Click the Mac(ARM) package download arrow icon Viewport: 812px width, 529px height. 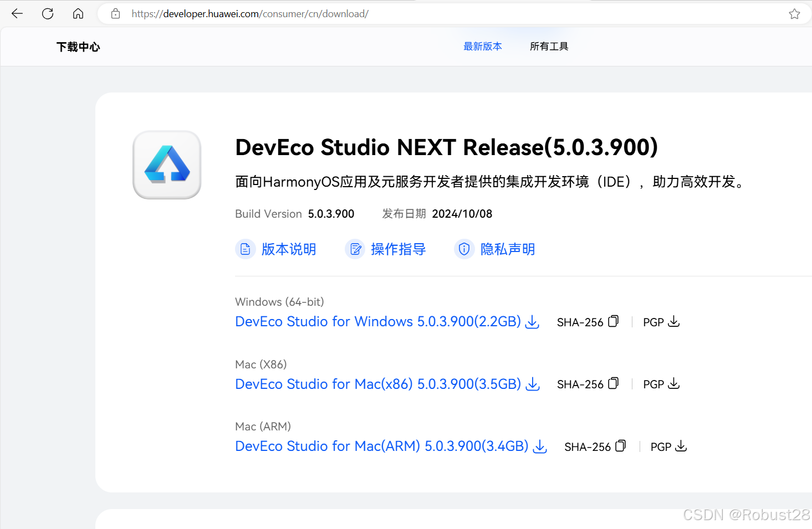(540, 446)
